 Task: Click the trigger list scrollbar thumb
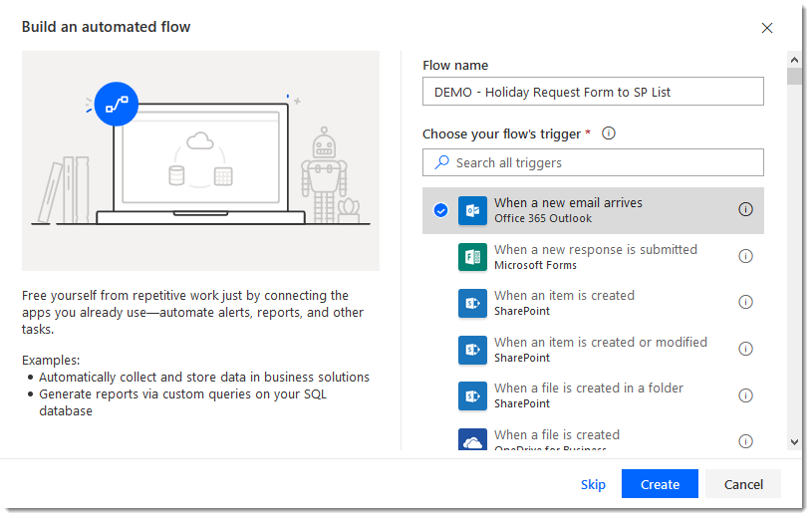pyautogui.click(x=794, y=76)
